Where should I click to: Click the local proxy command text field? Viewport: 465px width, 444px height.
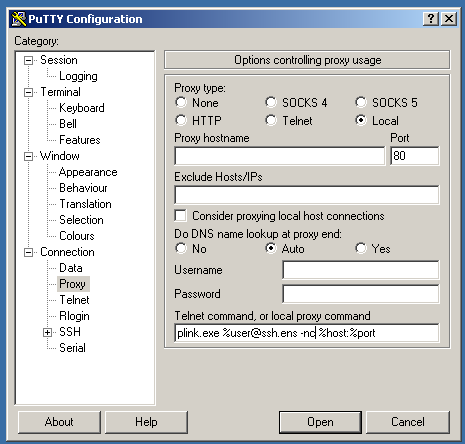point(307,333)
